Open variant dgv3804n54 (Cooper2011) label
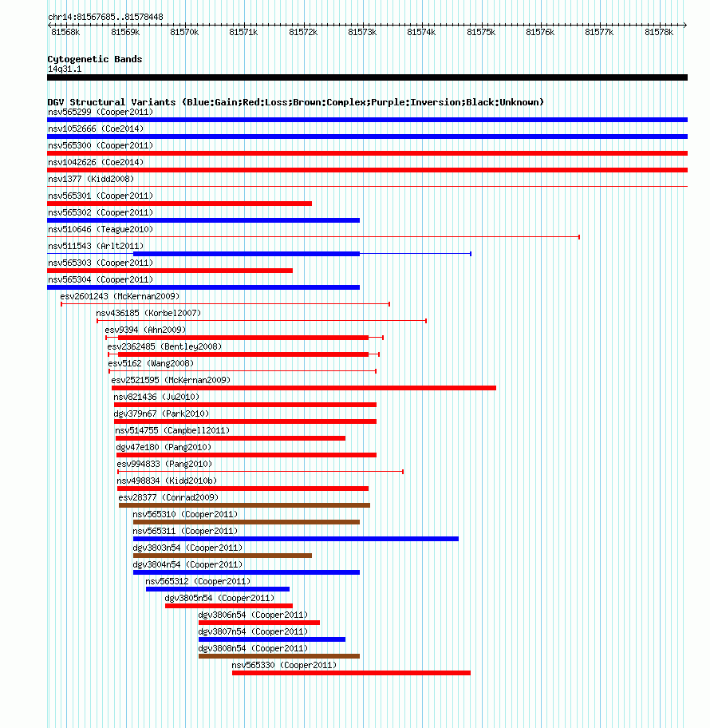Image resolution: width=710 pixels, height=728 pixels. click(187, 564)
